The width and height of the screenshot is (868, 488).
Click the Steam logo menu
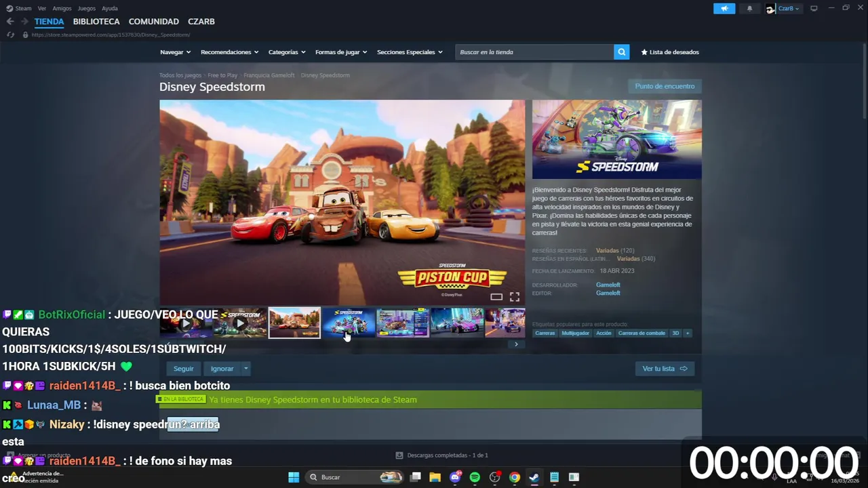point(19,8)
